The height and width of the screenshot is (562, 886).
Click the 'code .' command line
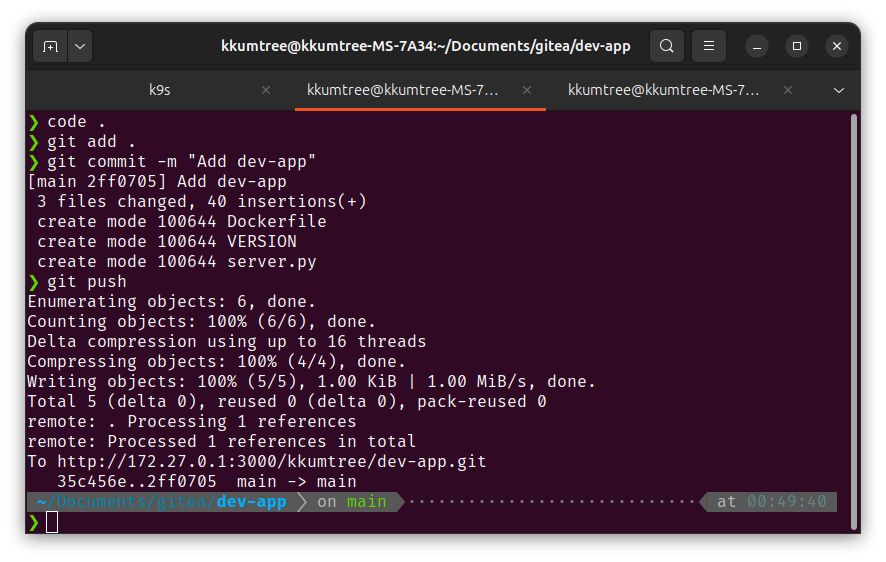[76, 122]
